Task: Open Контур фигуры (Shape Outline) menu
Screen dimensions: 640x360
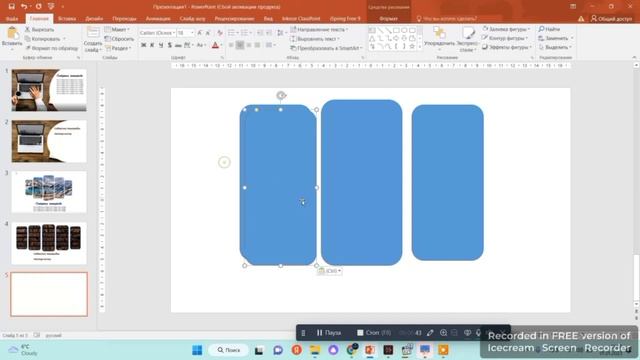Action: tap(505, 38)
